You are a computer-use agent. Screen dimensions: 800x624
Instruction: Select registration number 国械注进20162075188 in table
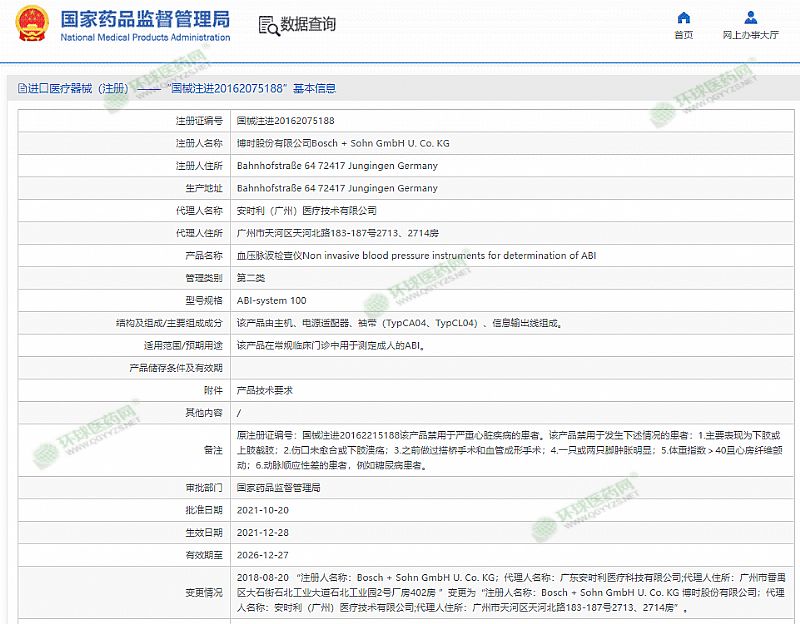pos(285,120)
